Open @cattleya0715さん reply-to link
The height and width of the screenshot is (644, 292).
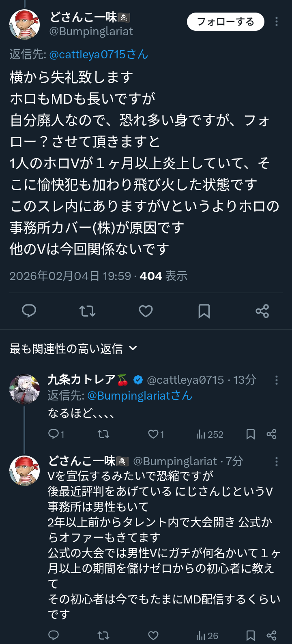click(x=99, y=54)
